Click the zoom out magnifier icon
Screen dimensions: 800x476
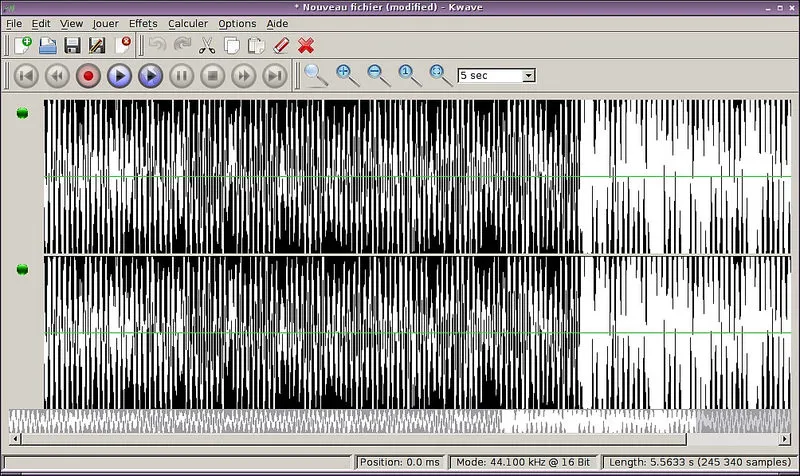[x=378, y=74]
